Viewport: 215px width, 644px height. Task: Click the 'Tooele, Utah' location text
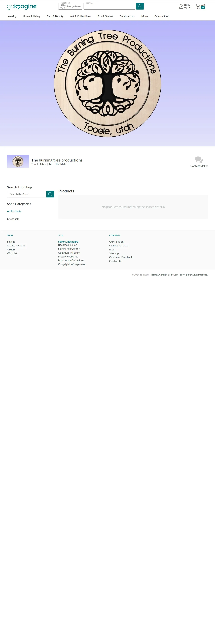click(x=39, y=164)
